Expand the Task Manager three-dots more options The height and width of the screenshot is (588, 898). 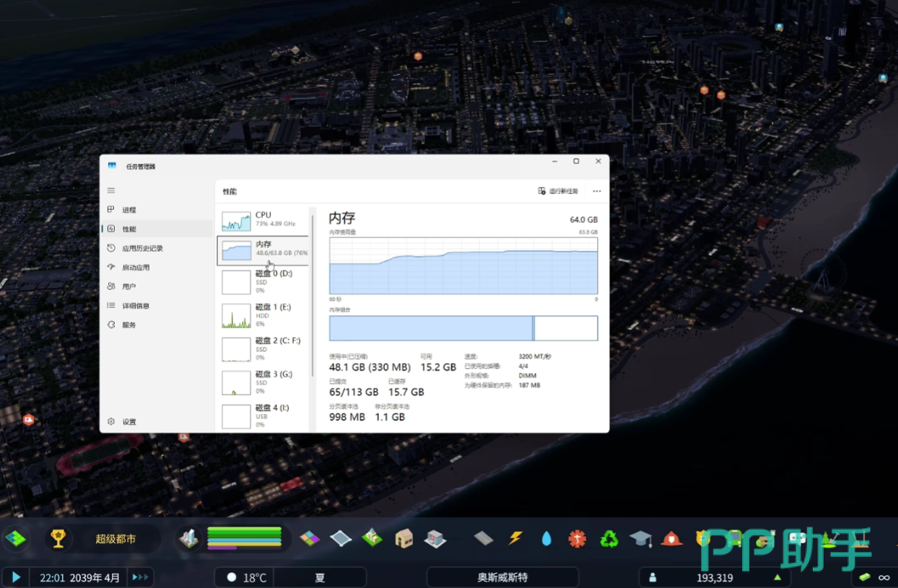point(596,191)
